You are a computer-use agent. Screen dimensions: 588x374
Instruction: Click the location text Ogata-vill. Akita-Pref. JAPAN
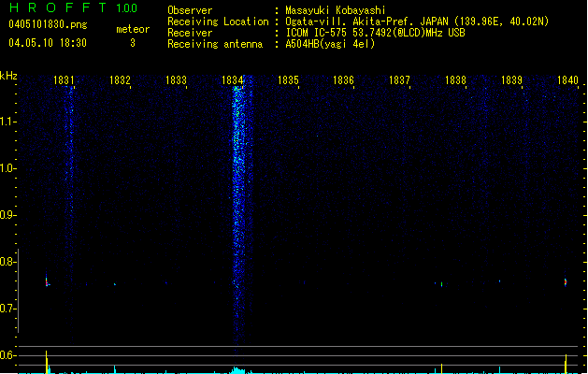(368, 22)
